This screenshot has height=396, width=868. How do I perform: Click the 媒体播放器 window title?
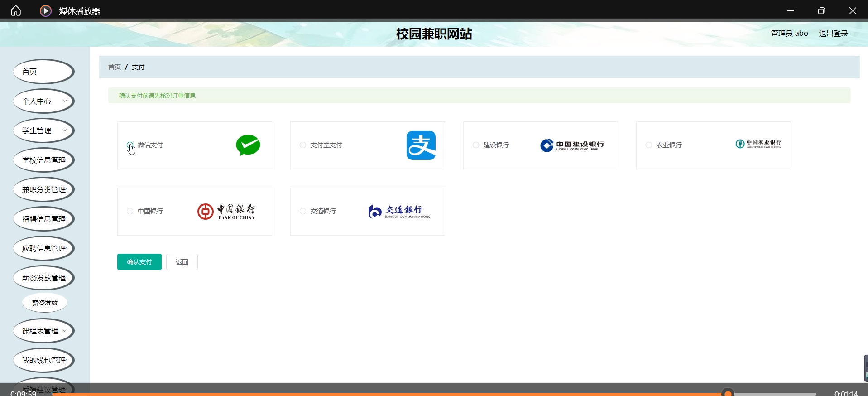[x=79, y=11]
